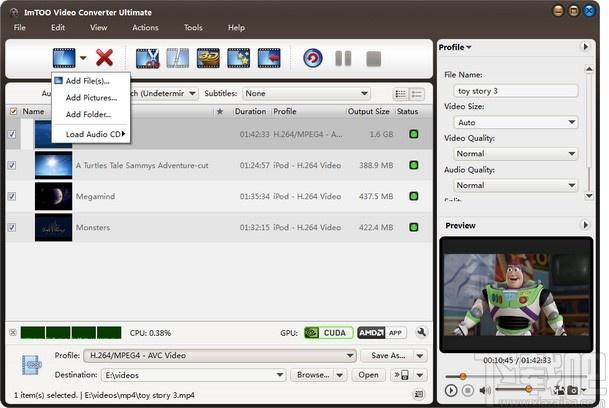Click the red X Remove icon

104,58
